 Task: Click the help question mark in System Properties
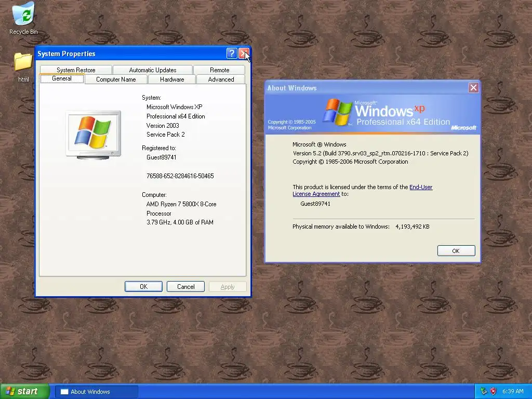click(231, 54)
